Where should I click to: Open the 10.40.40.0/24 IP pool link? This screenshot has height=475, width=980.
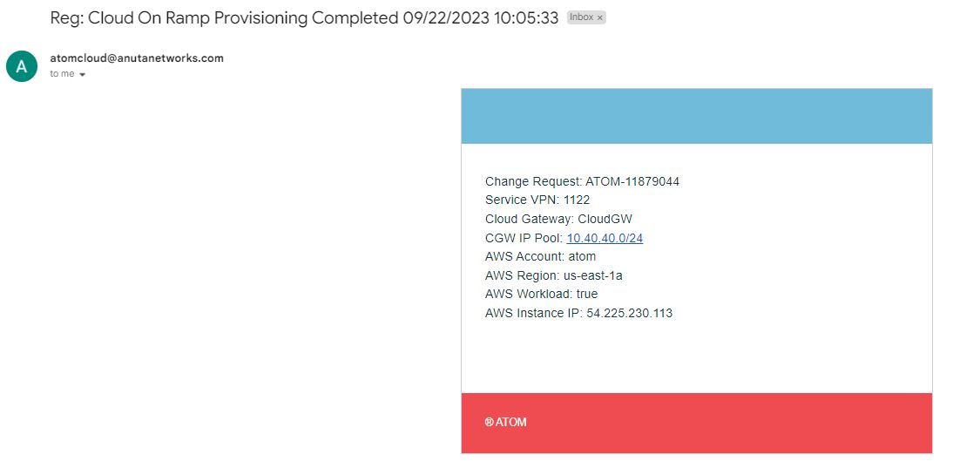[x=605, y=238]
